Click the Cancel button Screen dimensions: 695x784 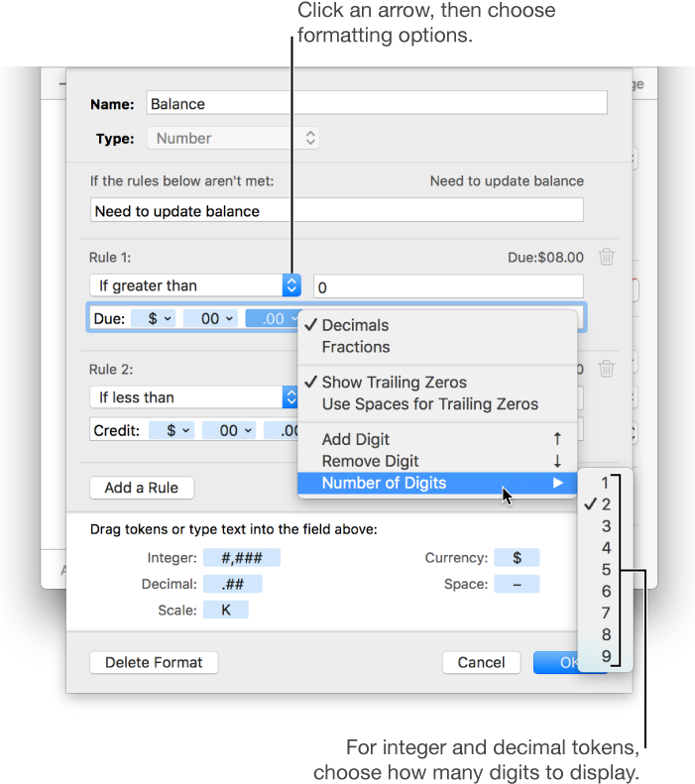pyautogui.click(x=481, y=662)
